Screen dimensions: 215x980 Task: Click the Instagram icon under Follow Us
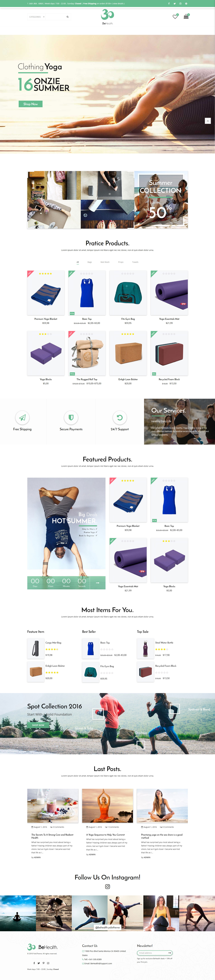tap(108, 886)
